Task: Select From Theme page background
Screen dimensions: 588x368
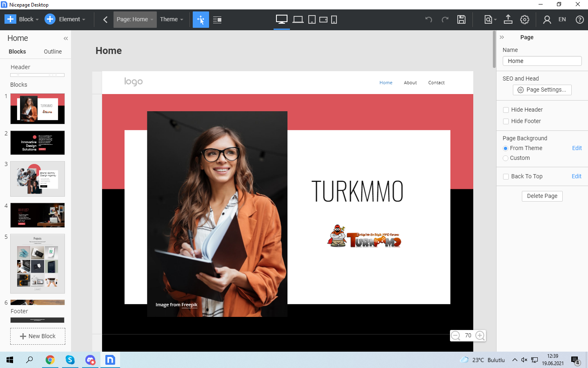Action: (506, 148)
